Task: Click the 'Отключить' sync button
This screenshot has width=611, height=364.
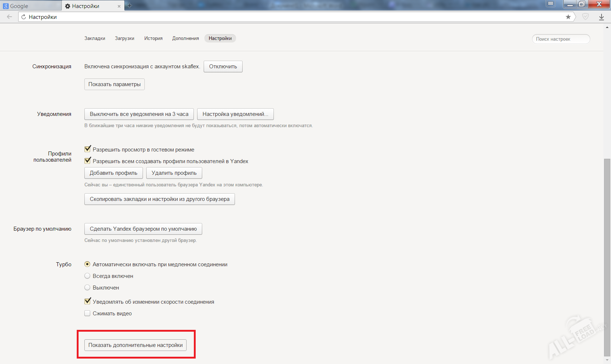Action: tap(223, 66)
